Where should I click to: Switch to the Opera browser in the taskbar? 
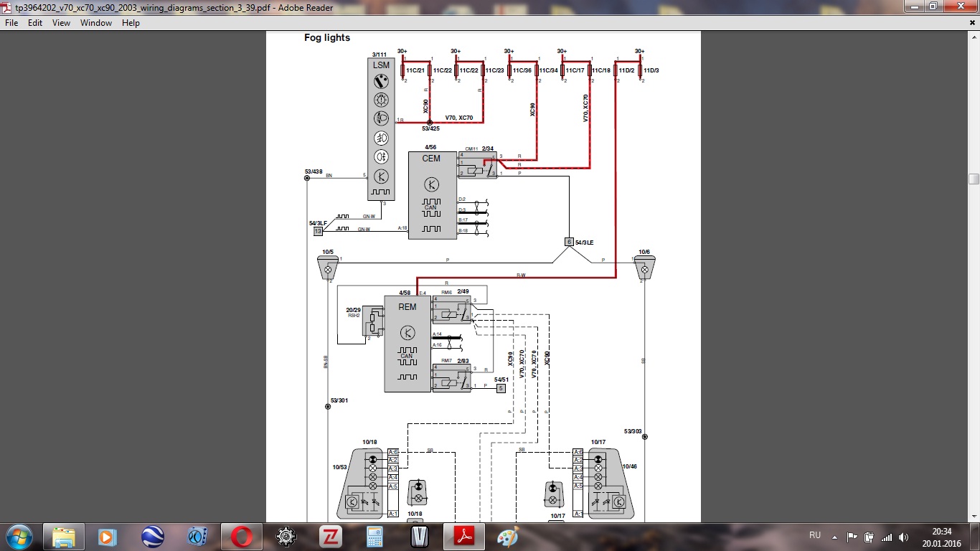click(241, 537)
